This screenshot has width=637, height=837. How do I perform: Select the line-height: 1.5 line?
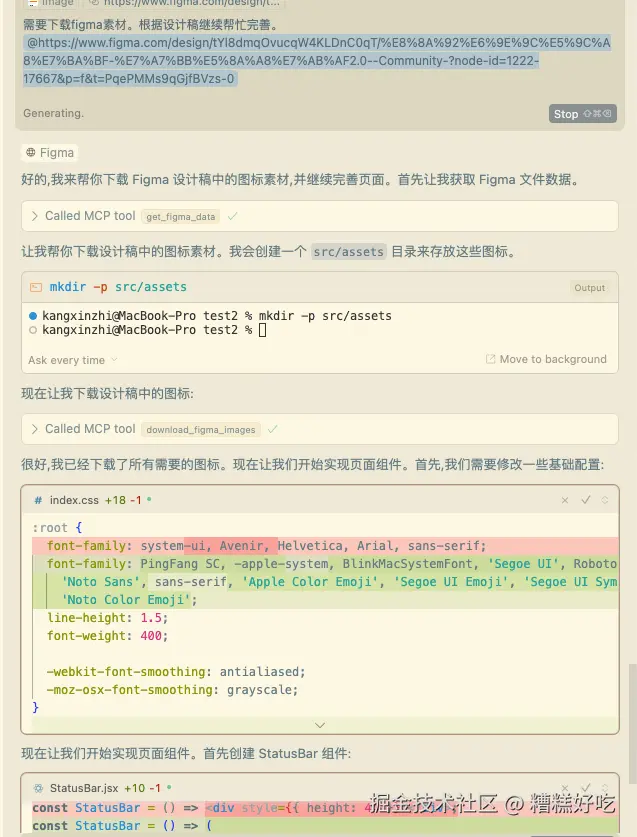tap(107, 618)
